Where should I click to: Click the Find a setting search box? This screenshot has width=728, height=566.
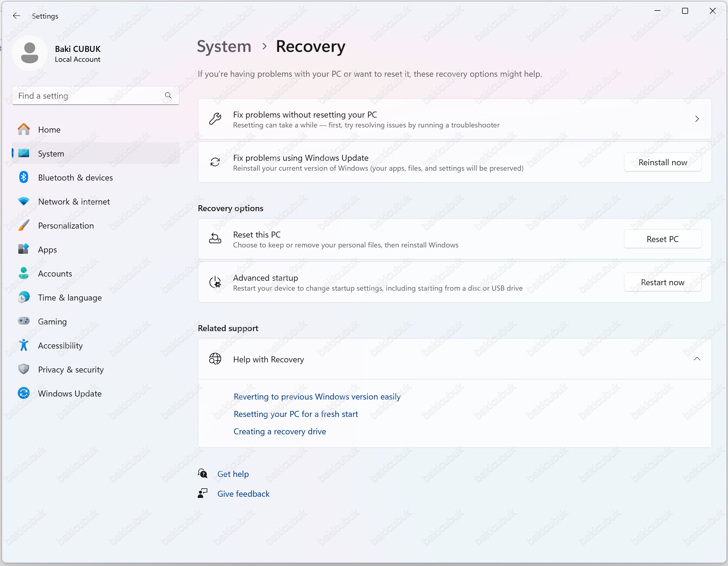(96, 96)
